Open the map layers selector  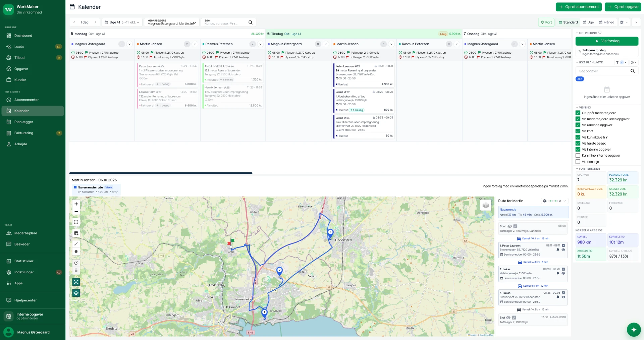point(486,205)
